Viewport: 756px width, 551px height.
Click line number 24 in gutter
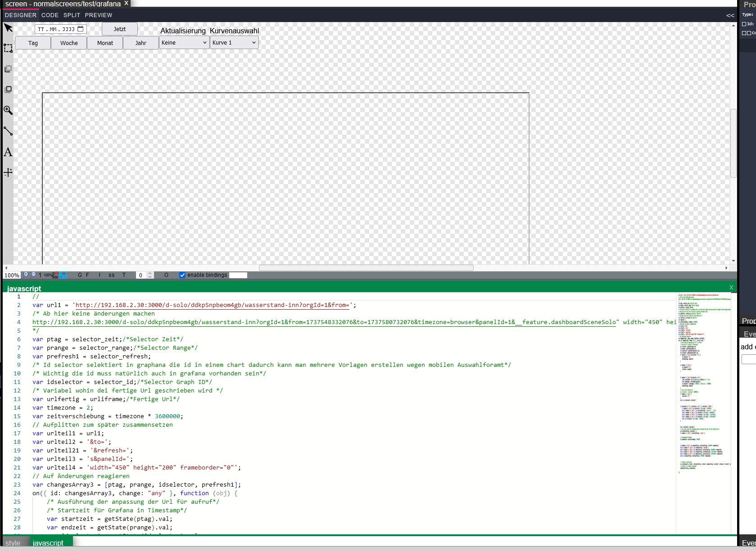(17, 493)
